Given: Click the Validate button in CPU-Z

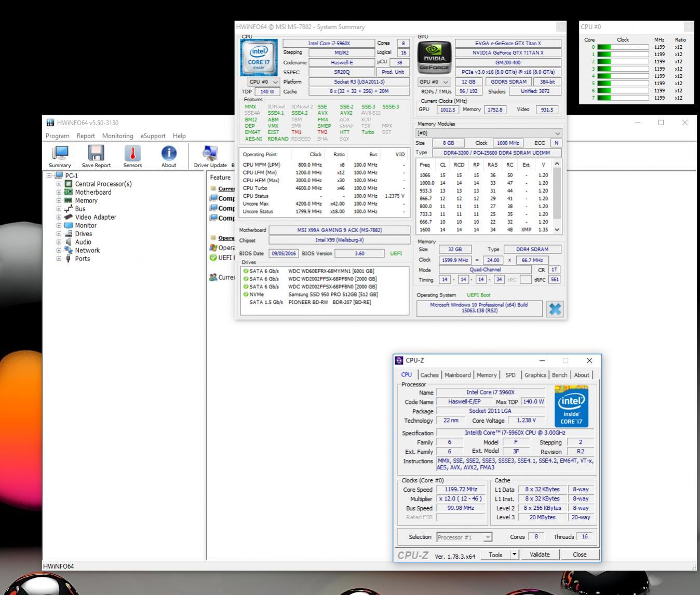Looking at the screenshot, I should click(540, 555).
